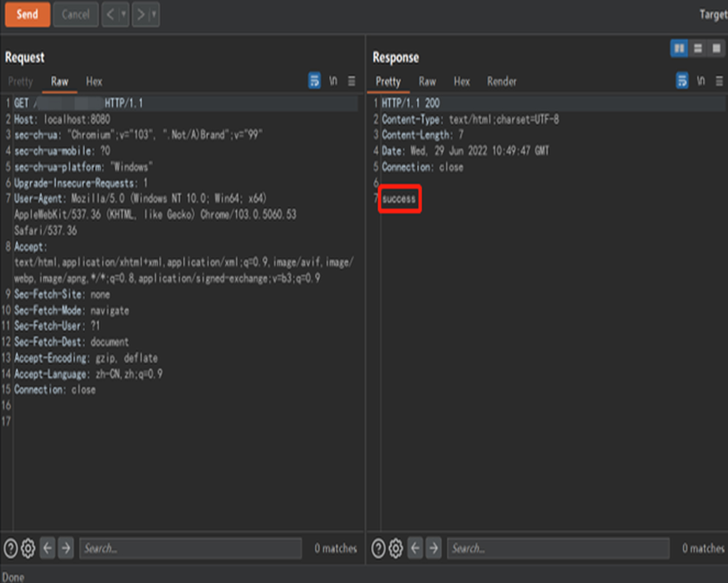Viewport: 728px width, 583px height.
Task: Focus the Request search field
Action: pyautogui.click(x=191, y=548)
